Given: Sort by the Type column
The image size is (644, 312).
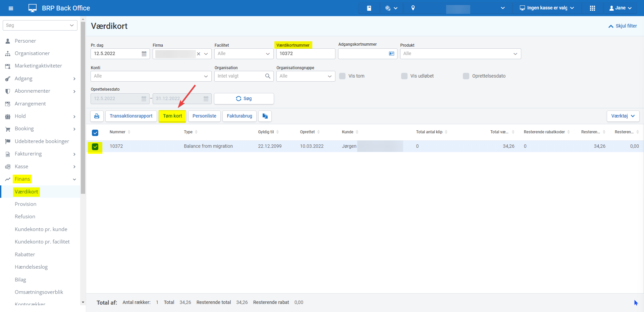Looking at the screenshot, I should tap(191, 132).
